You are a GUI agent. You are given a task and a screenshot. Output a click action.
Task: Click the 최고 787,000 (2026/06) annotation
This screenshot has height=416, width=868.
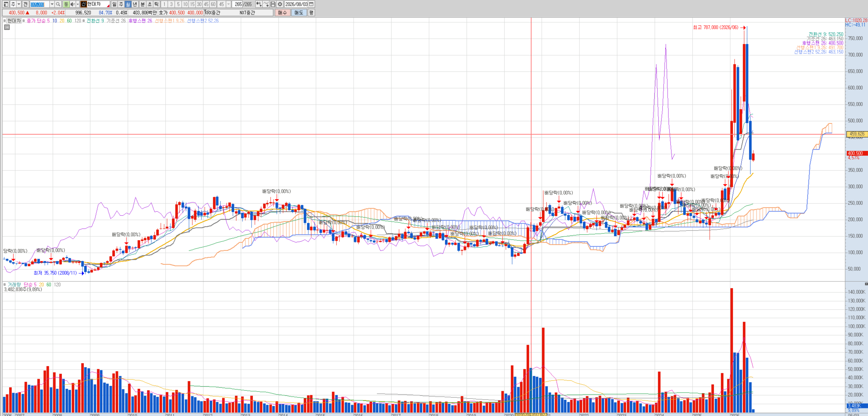click(715, 27)
